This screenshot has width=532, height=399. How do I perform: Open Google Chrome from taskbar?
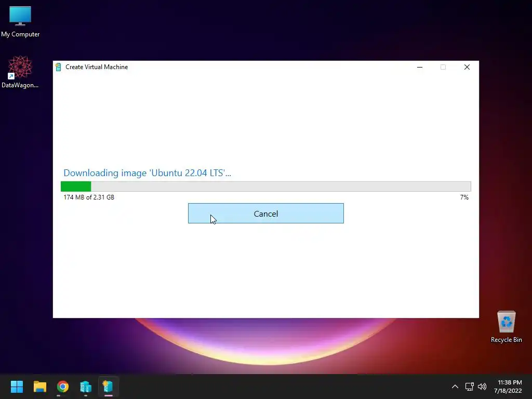pyautogui.click(x=63, y=387)
